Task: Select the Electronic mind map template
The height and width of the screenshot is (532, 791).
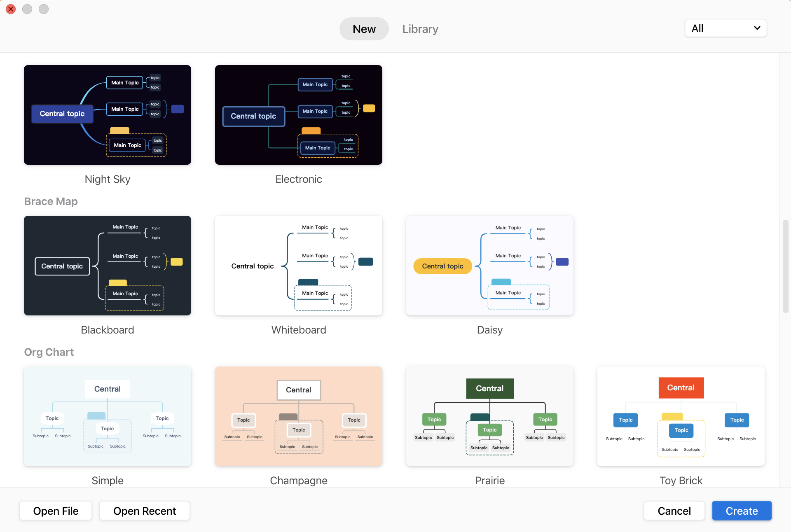Action: [299, 114]
